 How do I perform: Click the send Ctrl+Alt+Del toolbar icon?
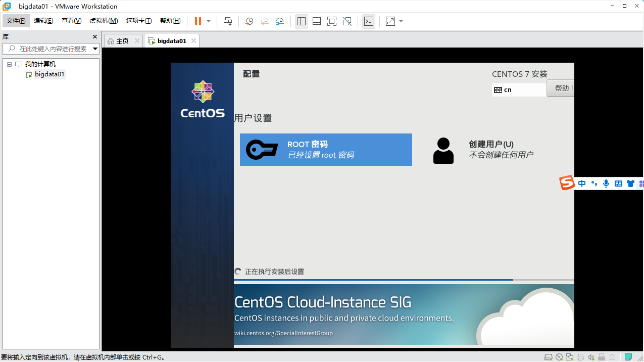point(228,21)
